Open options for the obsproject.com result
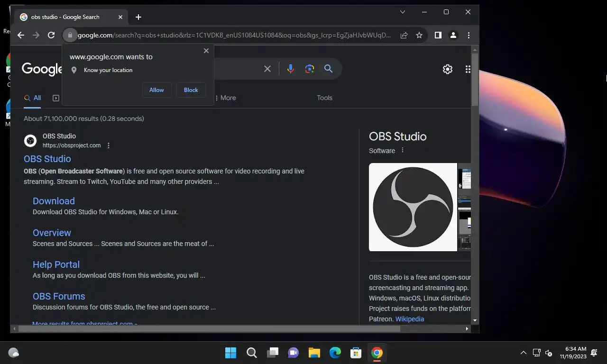 click(x=109, y=146)
